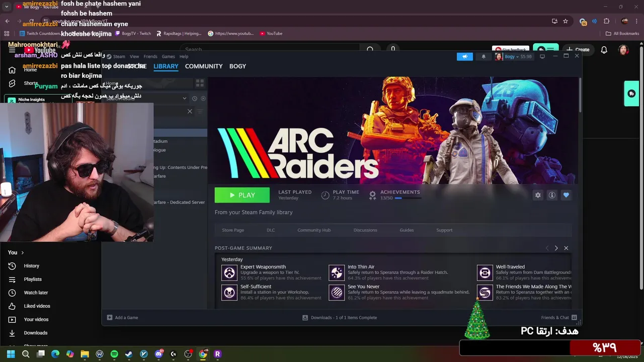This screenshot has width=644, height=362.
Task: Open Steam announcements megaphone button
Action: point(465,56)
